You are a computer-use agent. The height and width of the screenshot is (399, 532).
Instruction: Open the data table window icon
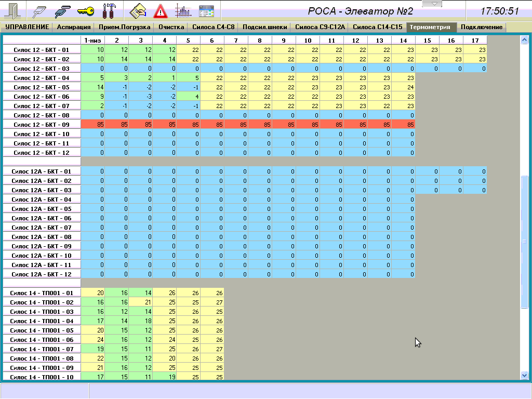click(206, 10)
